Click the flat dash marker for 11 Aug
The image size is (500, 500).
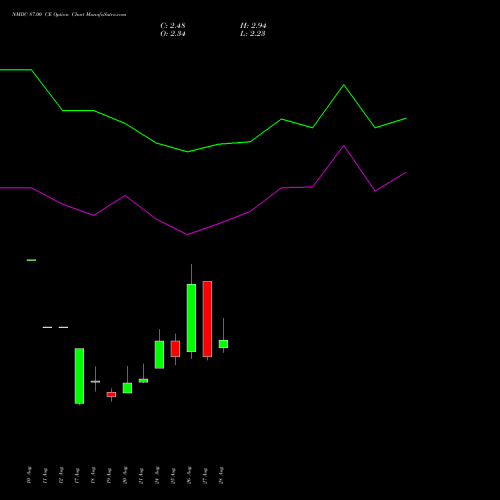pos(47,327)
